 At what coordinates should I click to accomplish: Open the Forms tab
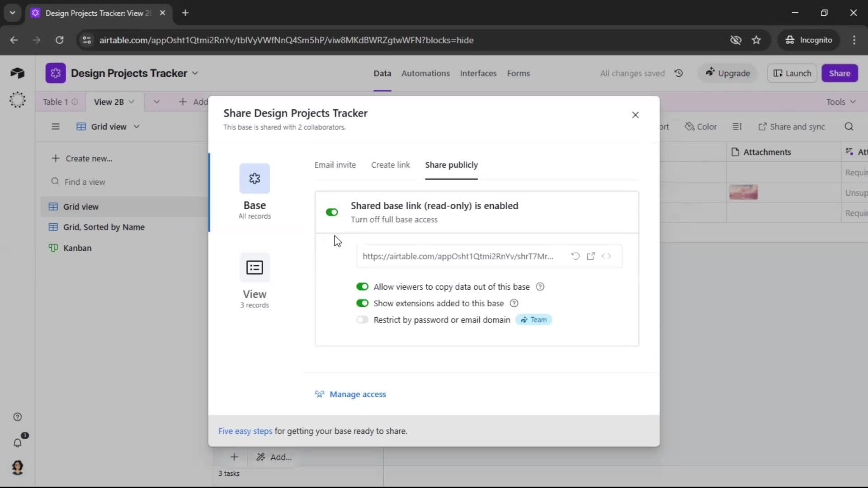tap(518, 73)
